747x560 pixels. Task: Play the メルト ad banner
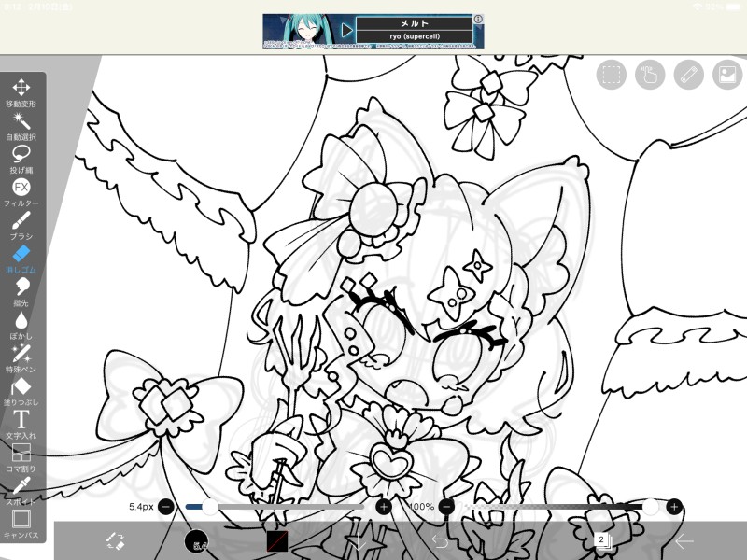pyautogui.click(x=346, y=31)
